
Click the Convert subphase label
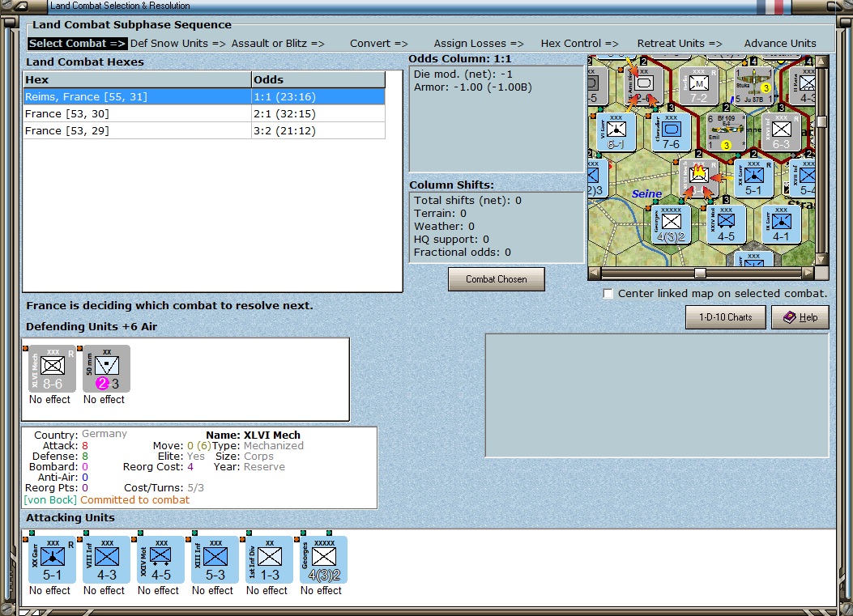378,44
